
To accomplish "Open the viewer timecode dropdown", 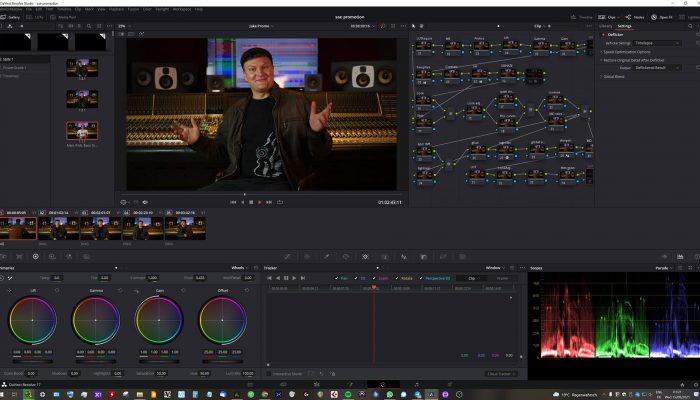I will coord(362,26).
